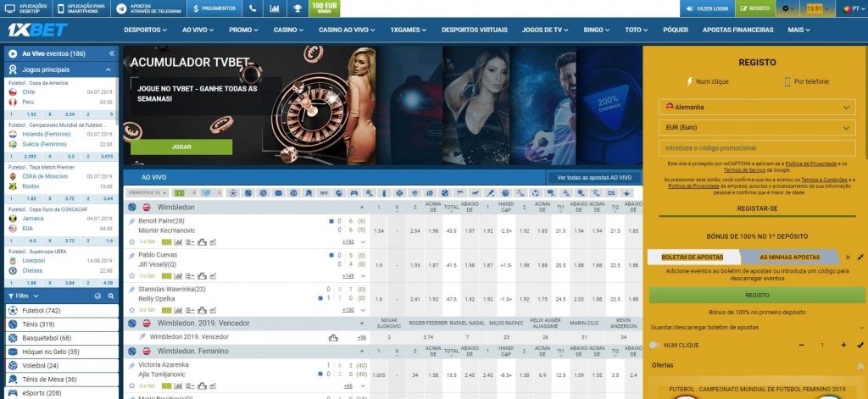Open the Pagamentos page

coord(214,8)
